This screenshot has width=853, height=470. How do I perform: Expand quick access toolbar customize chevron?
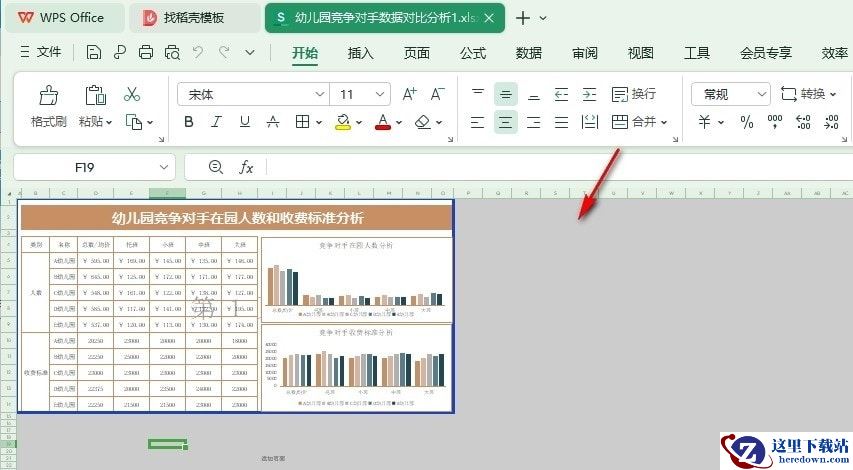(250, 52)
